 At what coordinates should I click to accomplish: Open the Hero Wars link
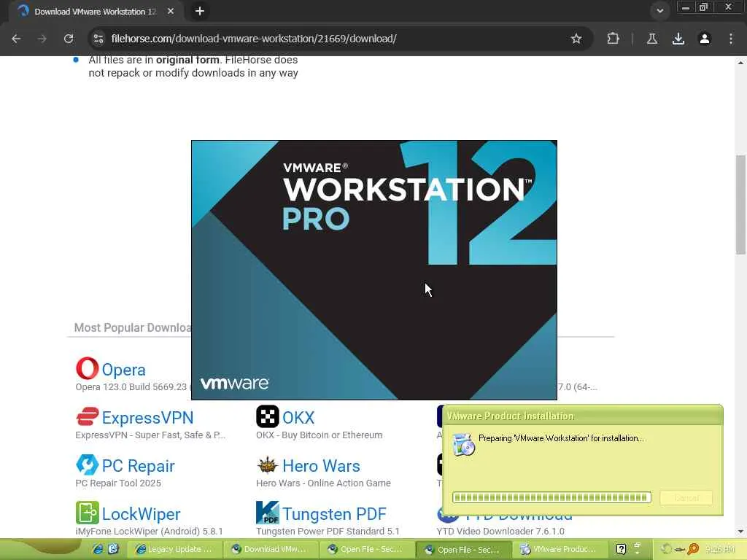point(321,466)
